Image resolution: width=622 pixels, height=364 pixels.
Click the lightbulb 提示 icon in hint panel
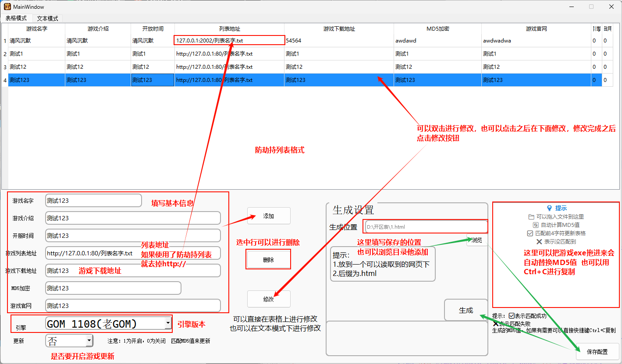[549, 208]
